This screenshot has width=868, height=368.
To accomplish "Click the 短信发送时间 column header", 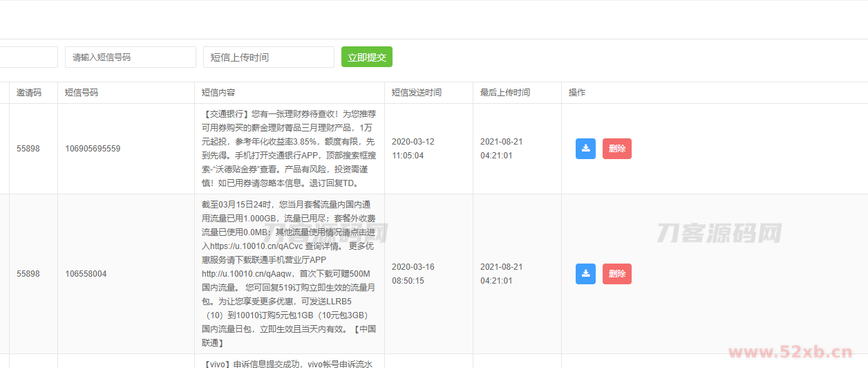I will pos(417,93).
